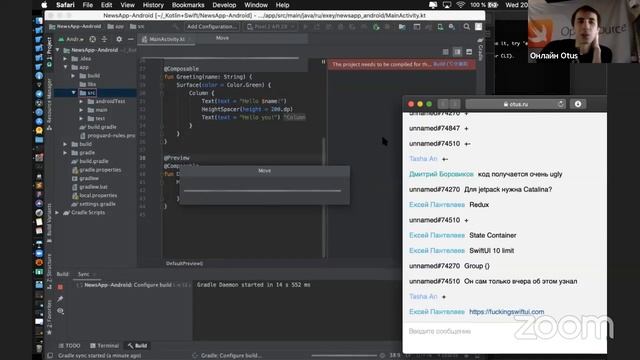Image resolution: width=640 pixels, height=360 pixels.
Task: Click the Safari back arrow in chat window
Action: pyautogui.click(x=443, y=104)
